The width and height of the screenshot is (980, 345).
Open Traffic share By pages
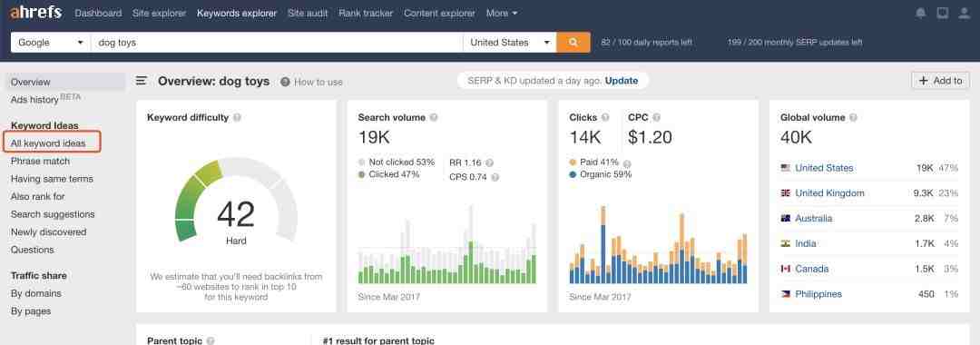coord(31,311)
